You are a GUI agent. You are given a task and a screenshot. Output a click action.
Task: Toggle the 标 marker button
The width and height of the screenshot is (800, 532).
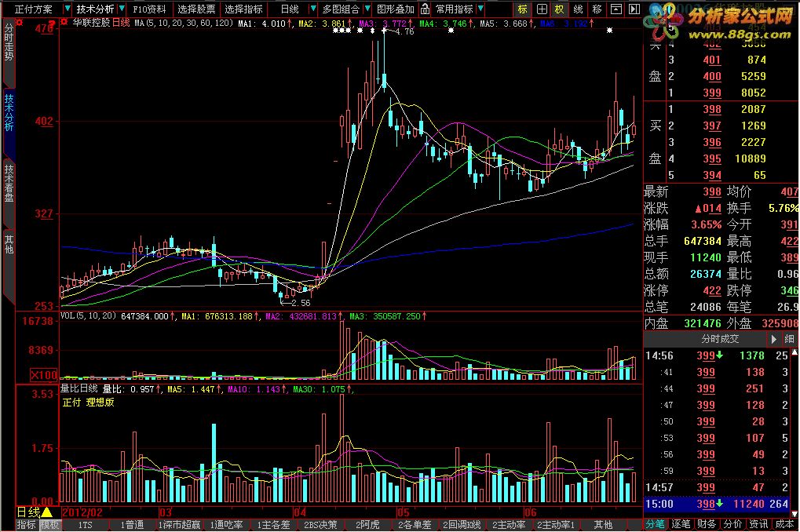tap(522, 9)
